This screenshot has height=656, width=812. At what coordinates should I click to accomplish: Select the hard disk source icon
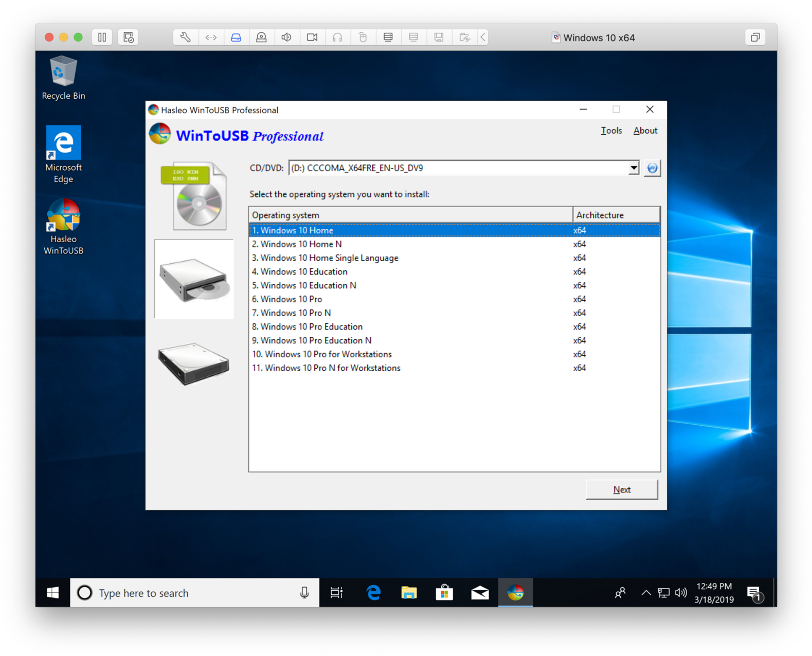(194, 363)
